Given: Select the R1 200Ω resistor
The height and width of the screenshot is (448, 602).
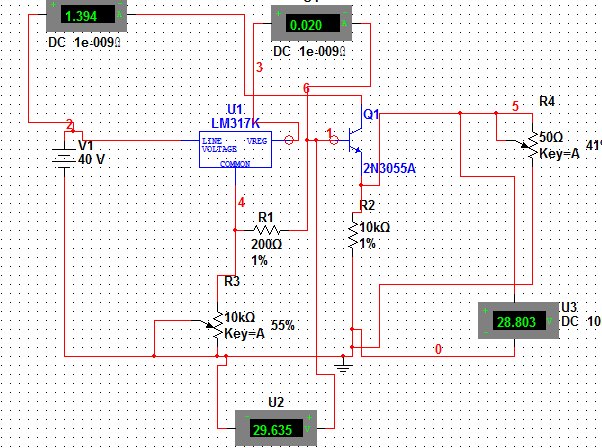Looking at the screenshot, I should [x=266, y=230].
